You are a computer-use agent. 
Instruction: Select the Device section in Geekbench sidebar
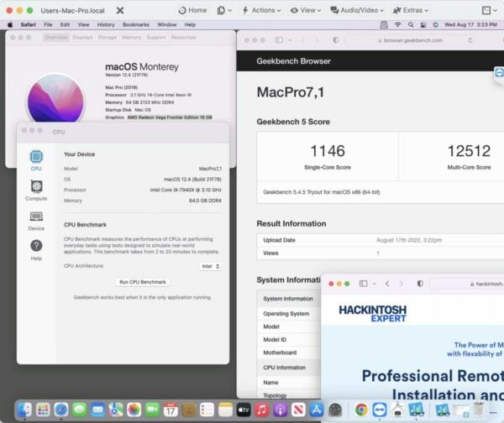click(x=36, y=221)
